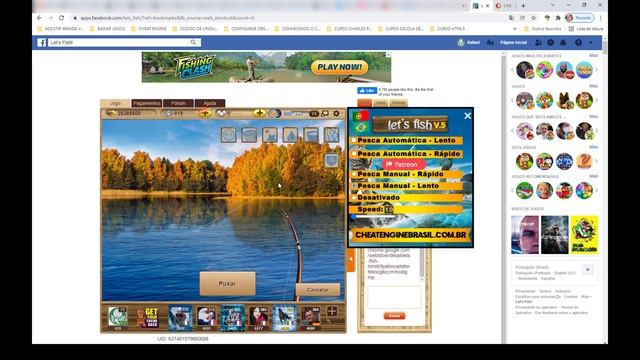The image size is (640, 360).
Task: Expand the bookmarks overflow chevron
Action: tap(515, 29)
